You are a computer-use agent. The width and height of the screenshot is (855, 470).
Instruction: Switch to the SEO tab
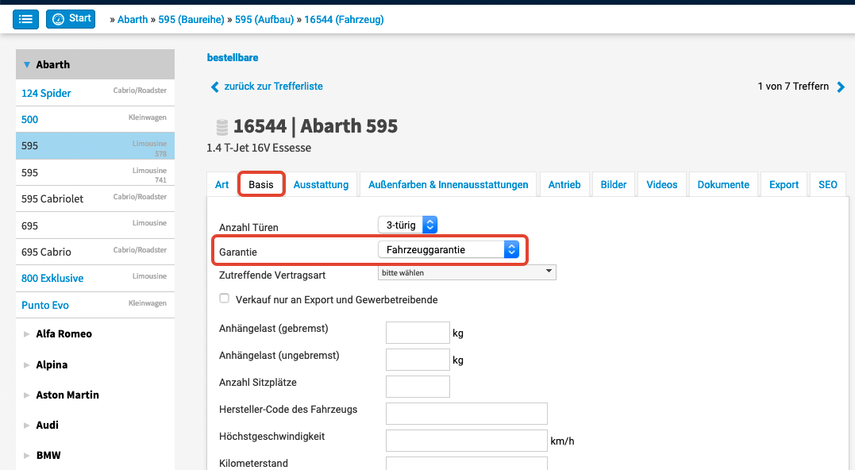[828, 184]
